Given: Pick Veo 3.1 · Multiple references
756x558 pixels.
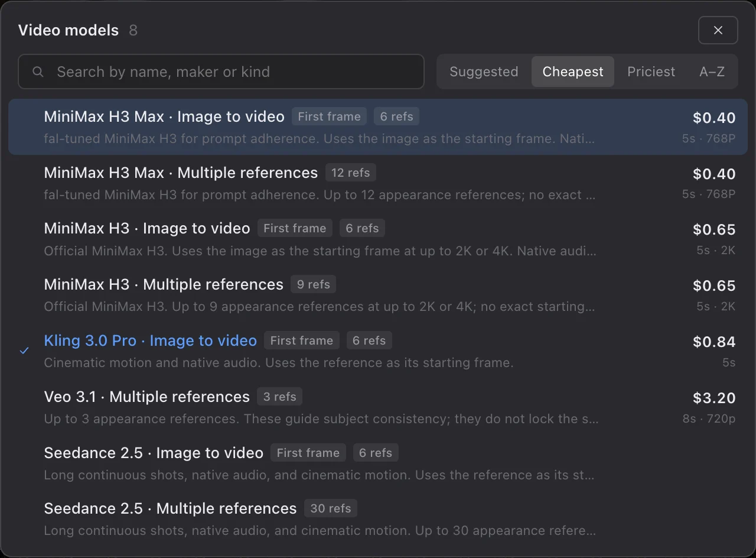Looking at the screenshot, I should click(378, 407).
